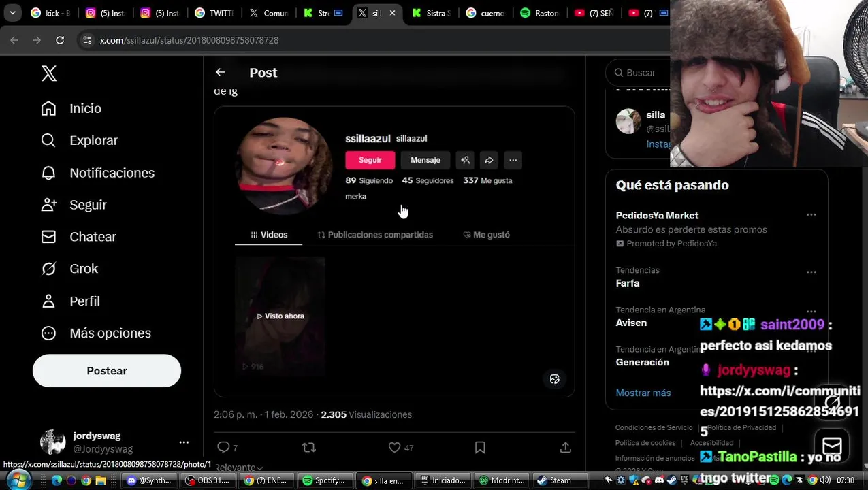Open Perfil in the sidebar
The height and width of the screenshot is (490, 868).
click(x=70, y=301)
